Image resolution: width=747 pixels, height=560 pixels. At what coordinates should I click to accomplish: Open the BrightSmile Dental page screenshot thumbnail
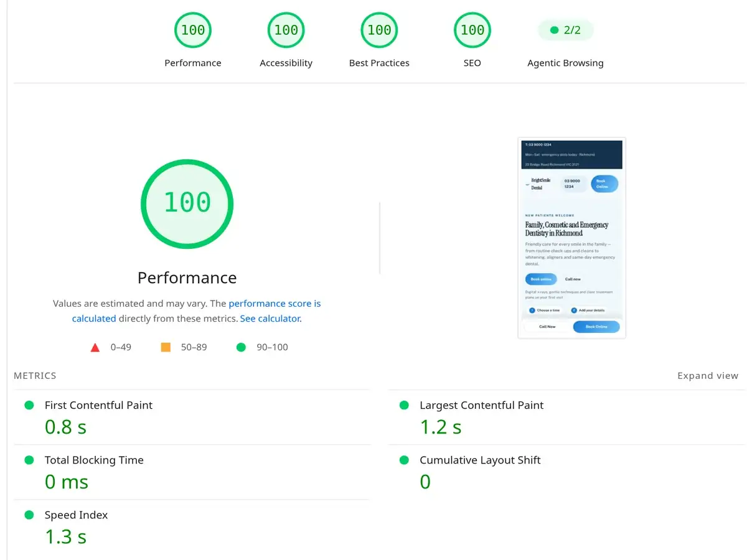click(x=571, y=238)
